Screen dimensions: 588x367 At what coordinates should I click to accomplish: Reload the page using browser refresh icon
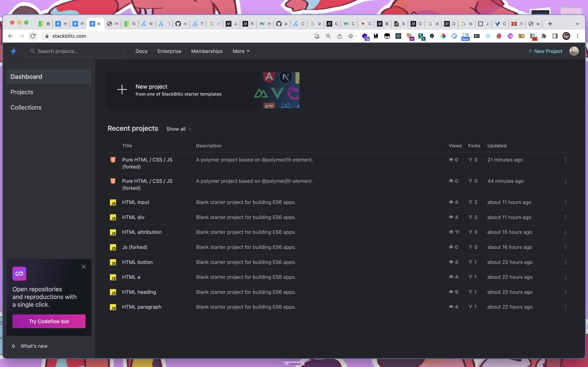(x=33, y=36)
